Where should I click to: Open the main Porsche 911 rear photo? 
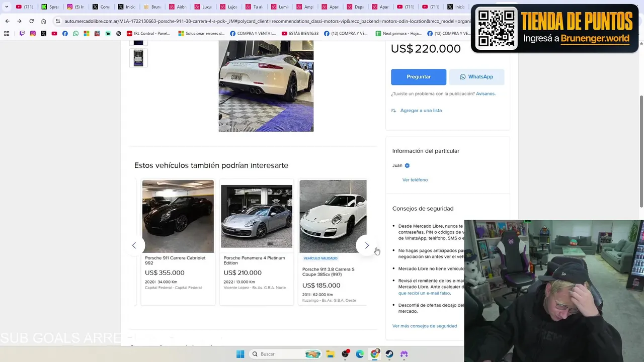[266, 86]
